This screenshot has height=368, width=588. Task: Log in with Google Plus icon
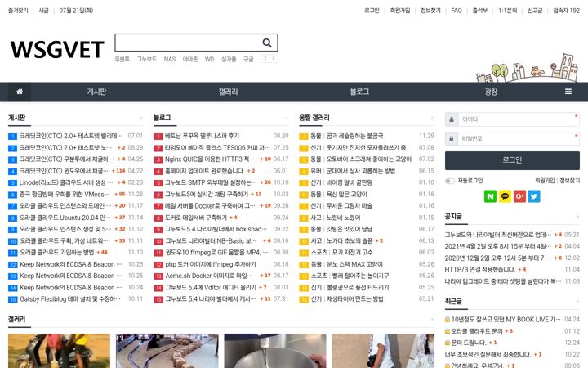[x=519, y=196]
